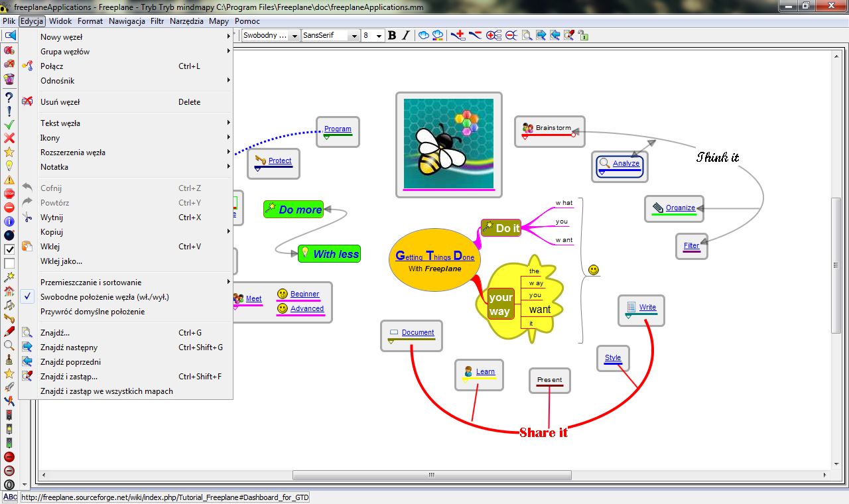Toggle Bold formatting in toolbar
This screenshot has height=504, width=849.
click(392, 35)
